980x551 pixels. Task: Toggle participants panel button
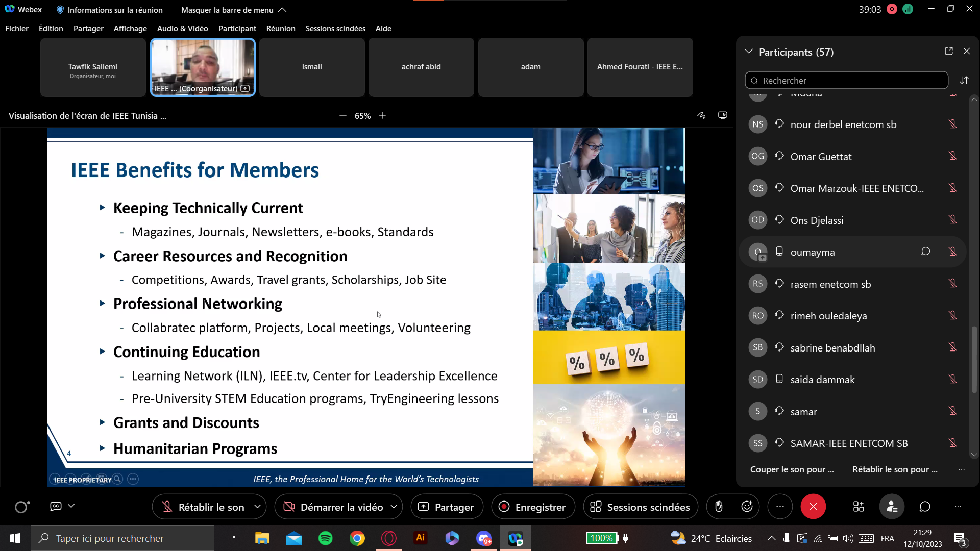[892, 507]
